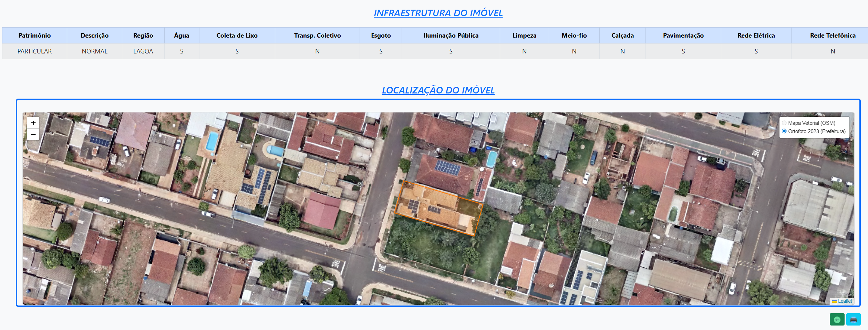Click the Coleta de Lixo column header
The image size is (868, 330).
(x=237, y=36)
